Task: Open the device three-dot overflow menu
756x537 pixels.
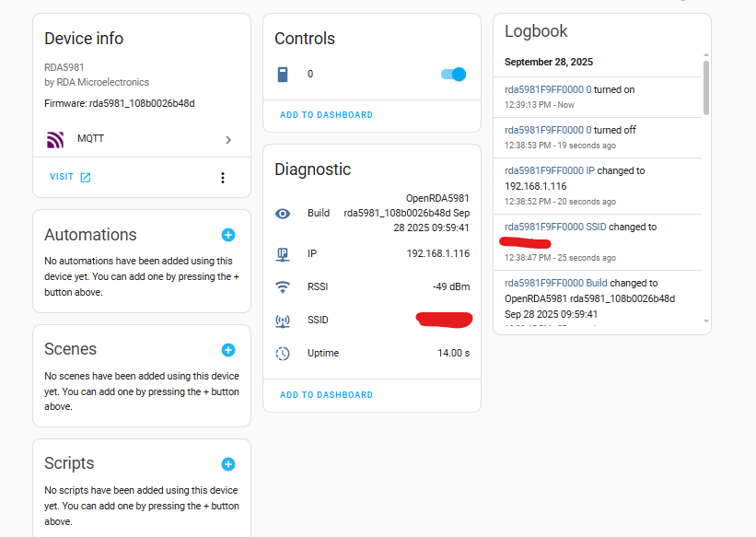Action: pyautogui.click(x=222, y=178)
